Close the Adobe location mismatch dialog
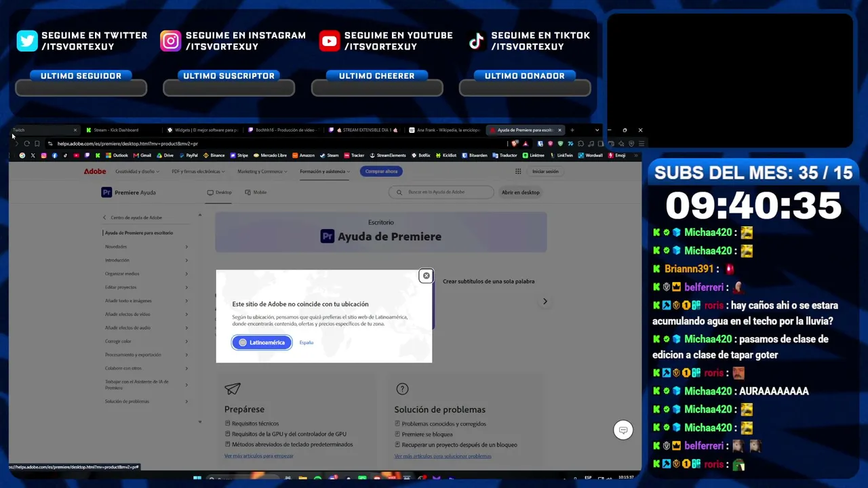 click(x=426, y=276)
